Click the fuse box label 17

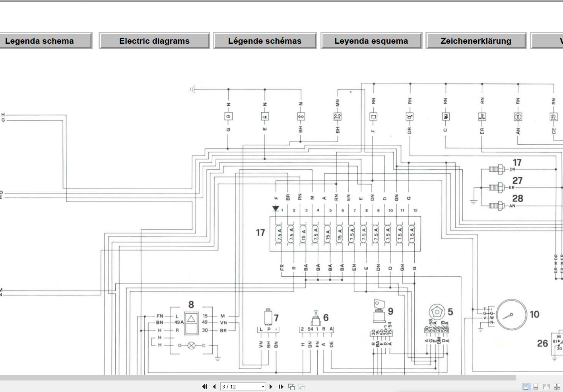pyautogui.click(x=260, y=233)
